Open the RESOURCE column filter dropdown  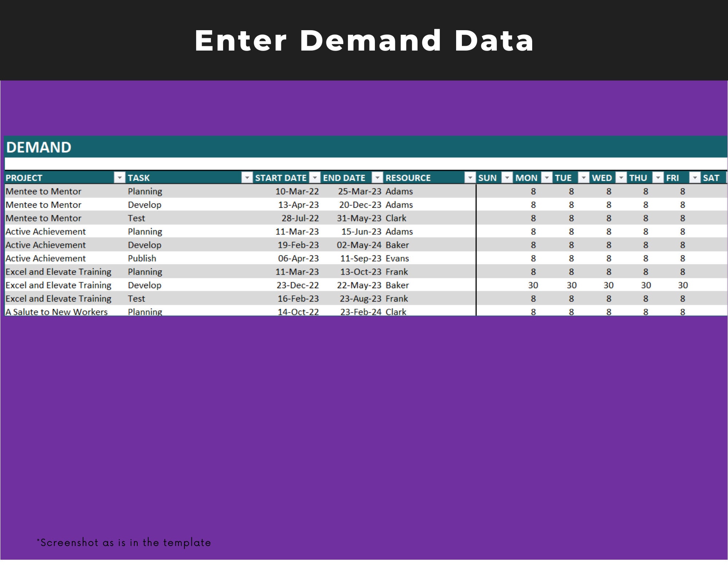coord(470,178)
